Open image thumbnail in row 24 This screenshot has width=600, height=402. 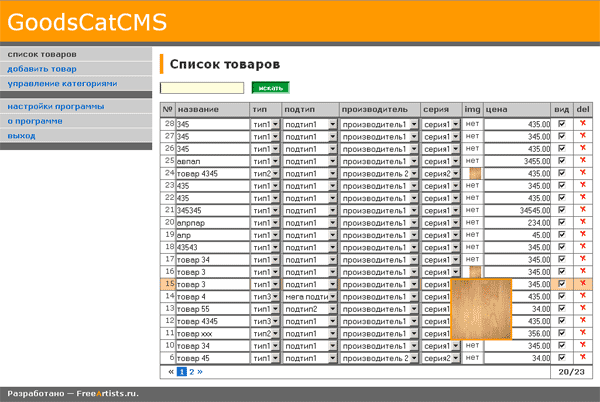click(475, 173)
